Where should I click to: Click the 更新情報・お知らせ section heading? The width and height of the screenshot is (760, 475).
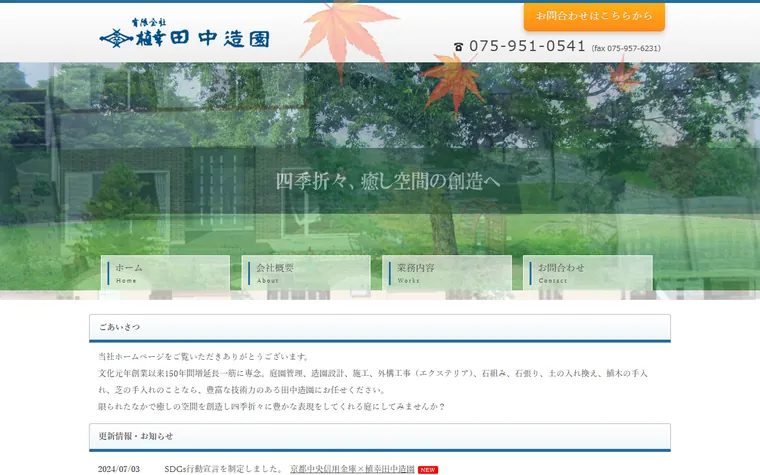pyautogui.click(x=380, y=437)
